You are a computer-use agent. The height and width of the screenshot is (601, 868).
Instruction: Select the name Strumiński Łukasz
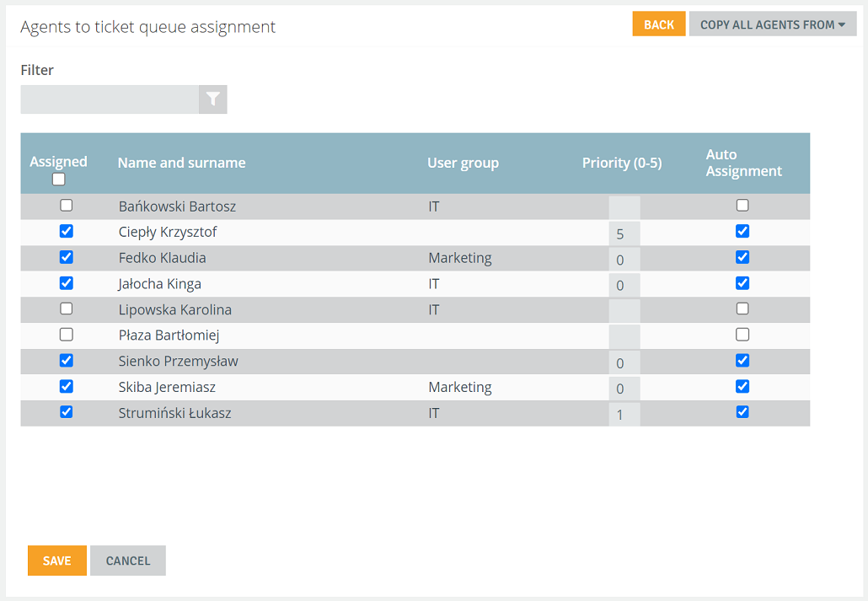[175, 413]
